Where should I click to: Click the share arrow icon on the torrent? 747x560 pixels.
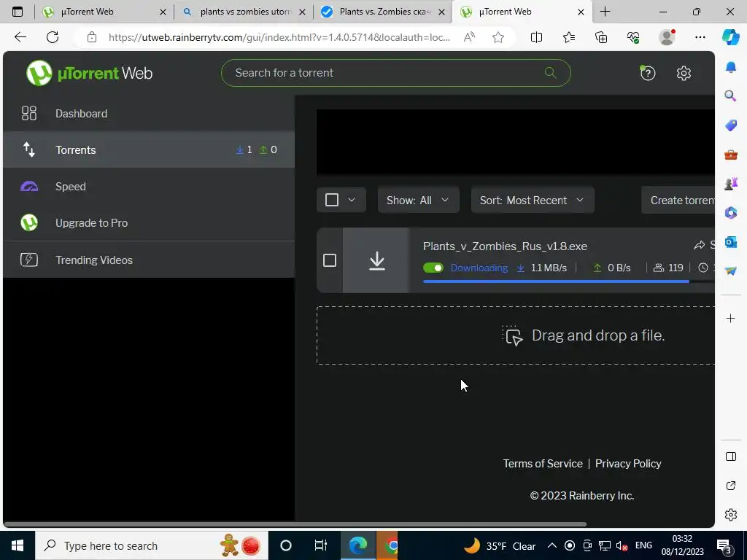tap(699, 245)
